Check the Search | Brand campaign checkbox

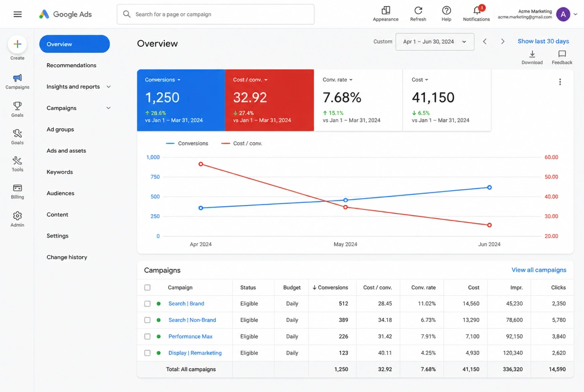(x=148, y=304)
